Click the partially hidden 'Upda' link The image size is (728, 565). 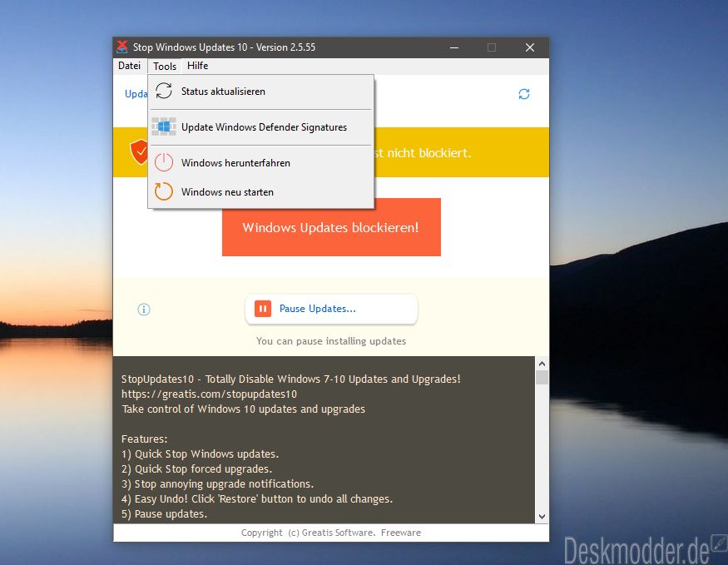tap(136, 94)
